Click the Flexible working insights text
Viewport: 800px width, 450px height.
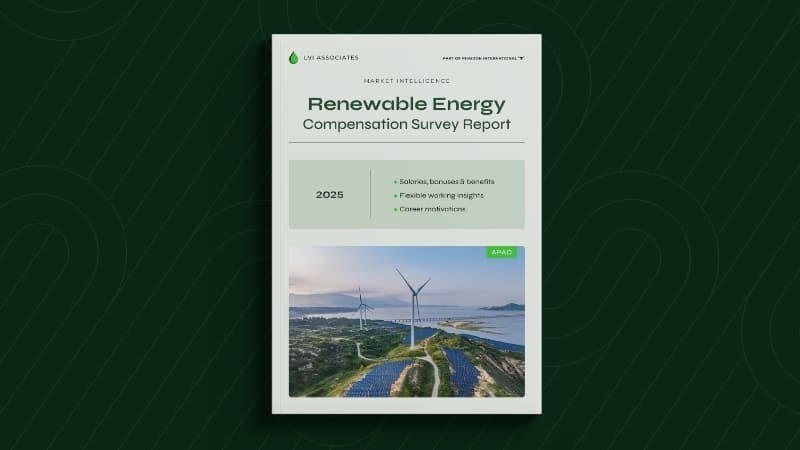tap(440, 195)
